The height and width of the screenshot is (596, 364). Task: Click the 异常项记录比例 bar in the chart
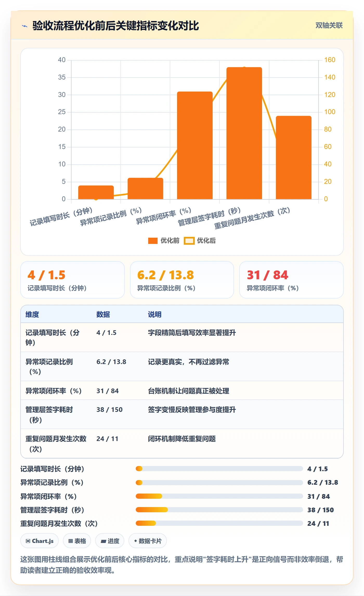[x=145, y=189]
